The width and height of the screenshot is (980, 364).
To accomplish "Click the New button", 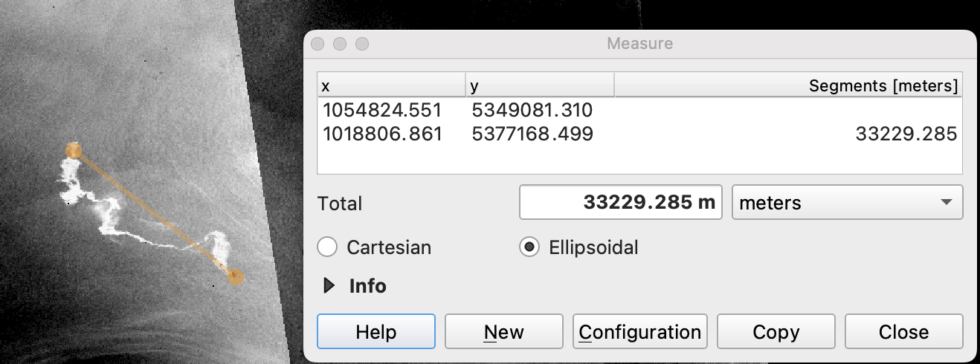I will click(503, 331).
